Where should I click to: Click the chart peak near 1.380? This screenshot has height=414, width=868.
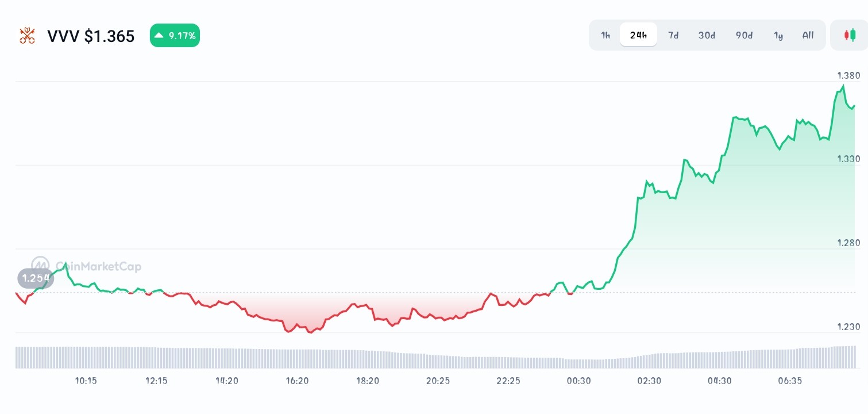[843, 86]
